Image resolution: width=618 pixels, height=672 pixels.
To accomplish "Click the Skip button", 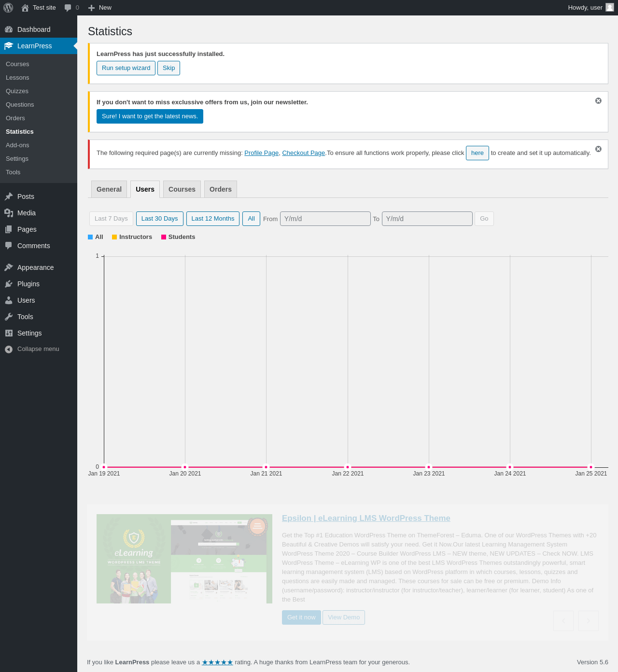I will click(x=169, y=68).
